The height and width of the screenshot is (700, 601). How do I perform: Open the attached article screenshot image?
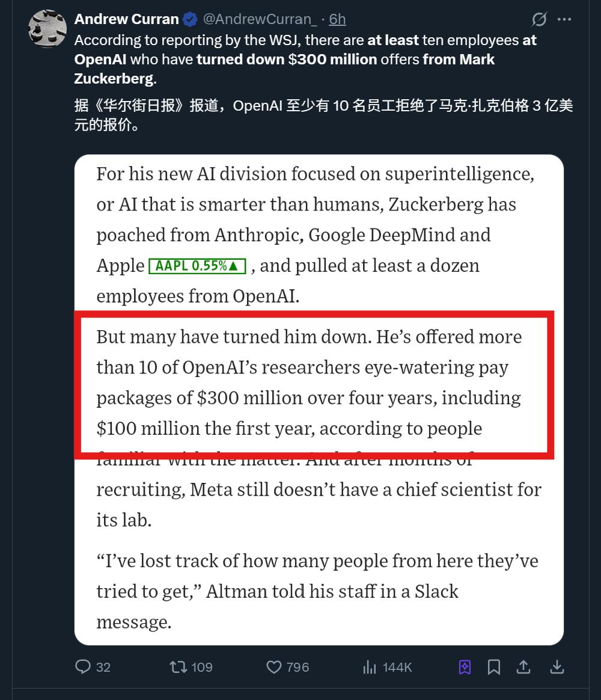(x=319, y=397)
